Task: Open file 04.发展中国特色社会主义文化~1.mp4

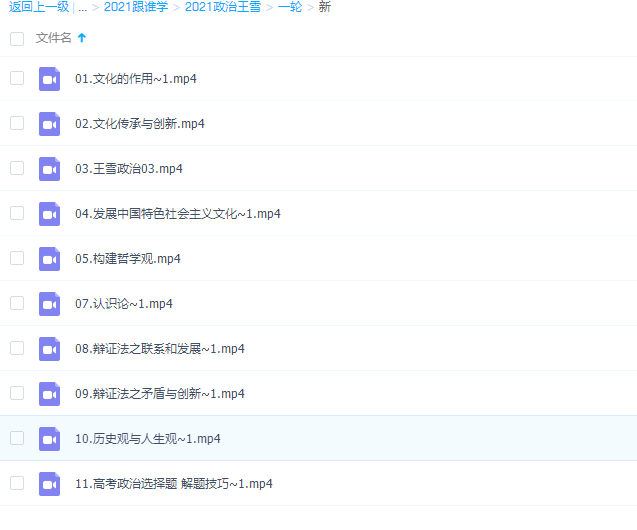Action: [x=177, y=214]
